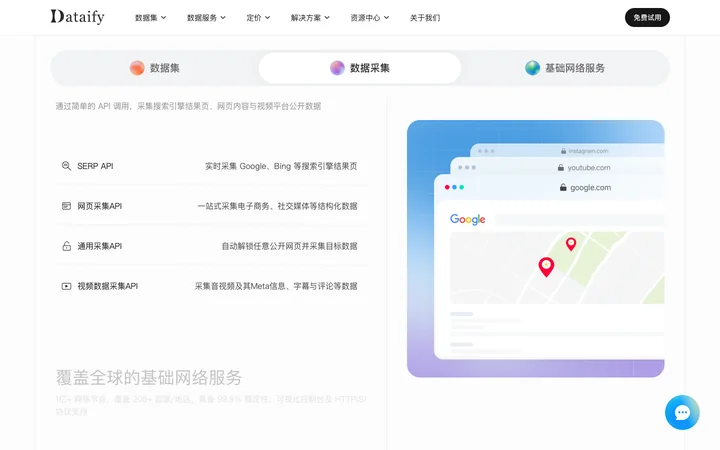Expand the 定价 navigation dropdown
Image resolution: width=720 pixels, height=450 pixels.
click(258, 17)
